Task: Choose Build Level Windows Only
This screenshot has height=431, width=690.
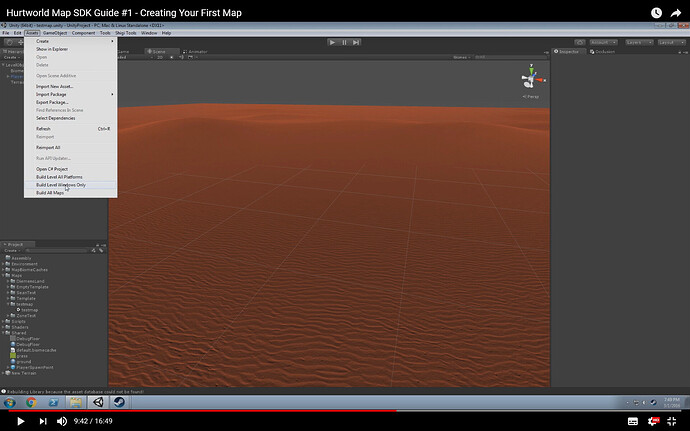Action: (x=70, y=185)
